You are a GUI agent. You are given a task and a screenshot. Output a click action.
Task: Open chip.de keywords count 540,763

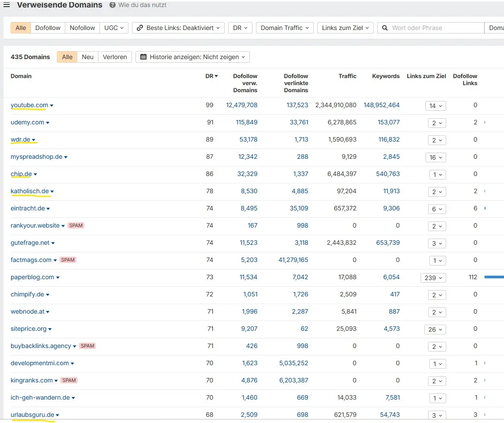click(x=388, y=174)
